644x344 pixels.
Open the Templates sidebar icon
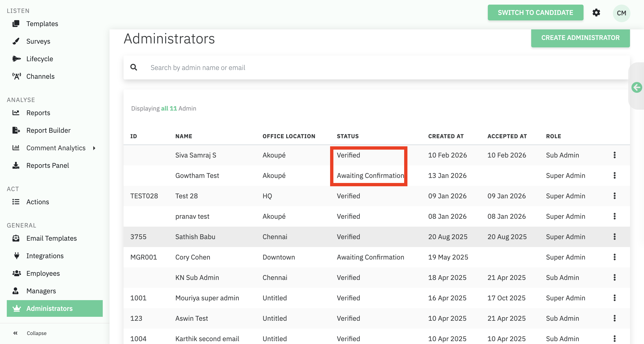(16, 24)
